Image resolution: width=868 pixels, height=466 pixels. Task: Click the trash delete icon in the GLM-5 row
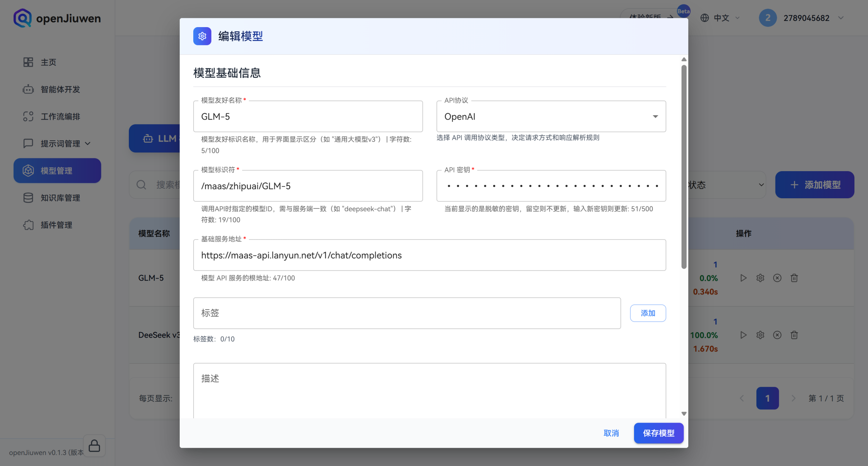tap(794, 278)
